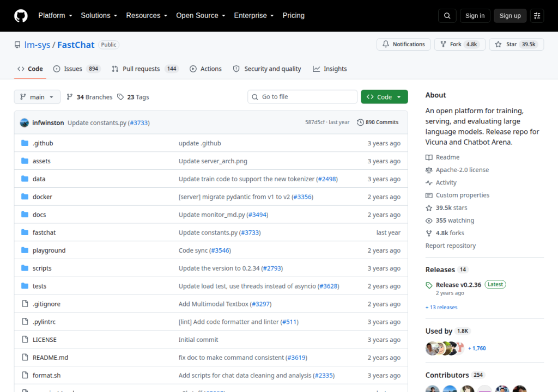558x392 pixels.
Task: Click the commits history clock icon
Action: (x=360, y=122)
